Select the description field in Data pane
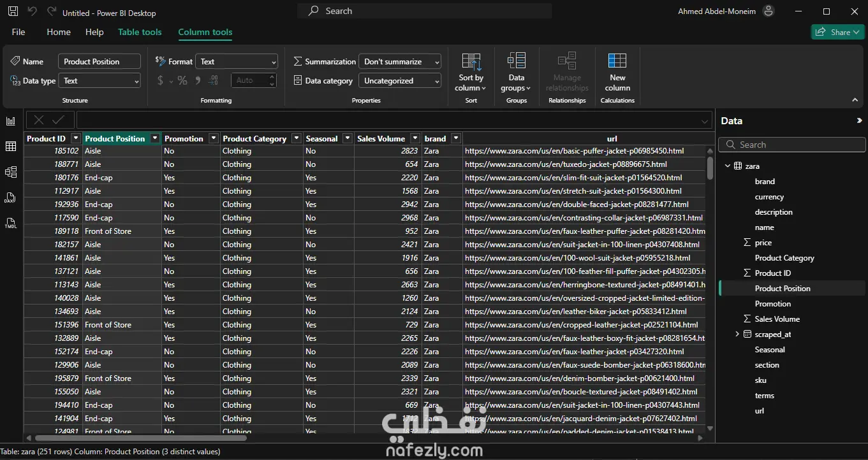 (x=774, y=212)
